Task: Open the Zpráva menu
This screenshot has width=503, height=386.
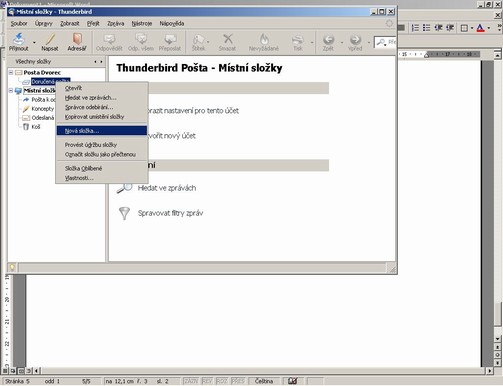Action: [x=116, y=24]
